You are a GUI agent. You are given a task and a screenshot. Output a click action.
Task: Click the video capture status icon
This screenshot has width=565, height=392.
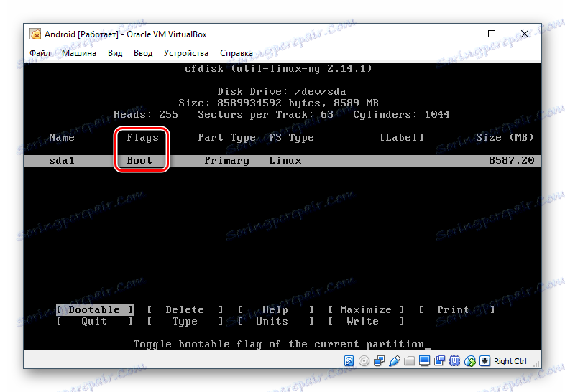tap(440, 360)
